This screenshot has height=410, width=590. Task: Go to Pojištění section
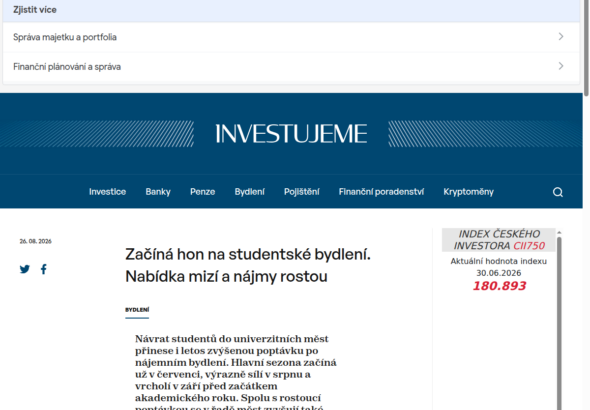pyautogui.click(x=302, y=192)
